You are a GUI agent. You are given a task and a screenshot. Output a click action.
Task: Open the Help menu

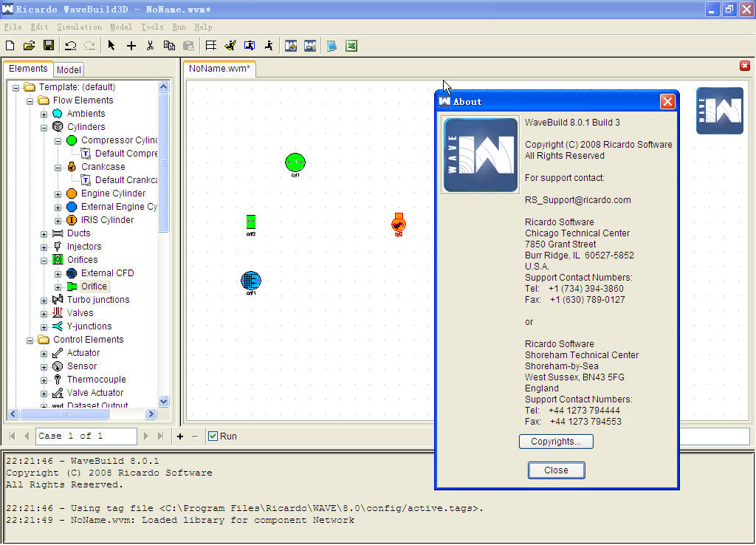[203, 27]
